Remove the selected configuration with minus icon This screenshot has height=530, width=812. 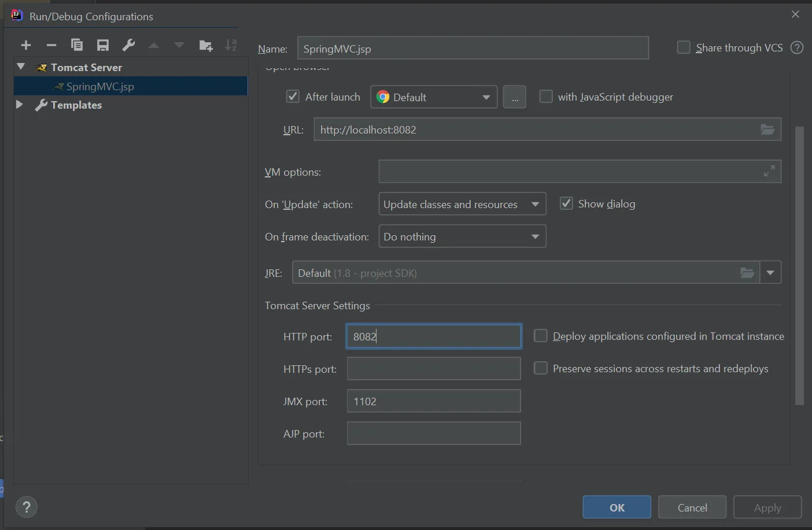(51, 46)
